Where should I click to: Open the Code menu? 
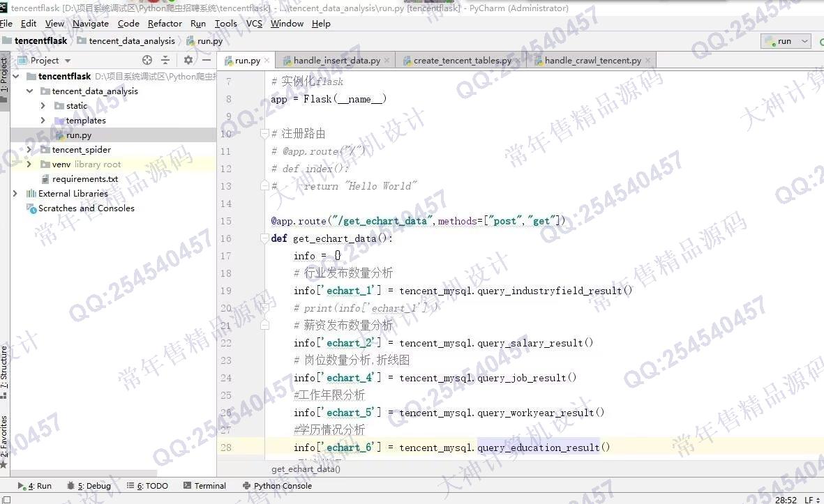coord(128,24)
